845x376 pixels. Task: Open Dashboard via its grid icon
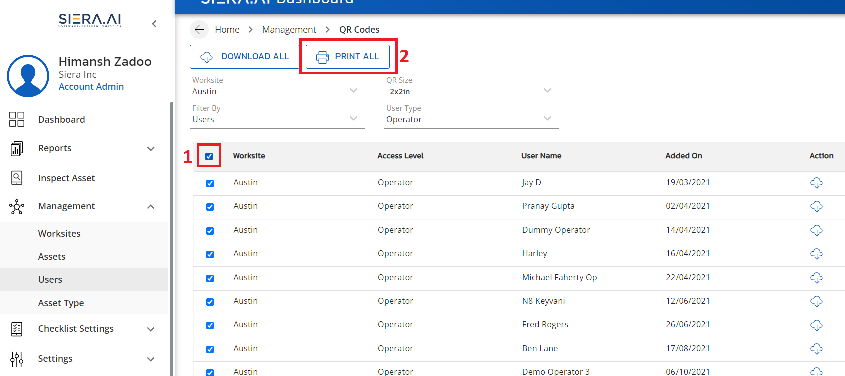coord(17,120)
